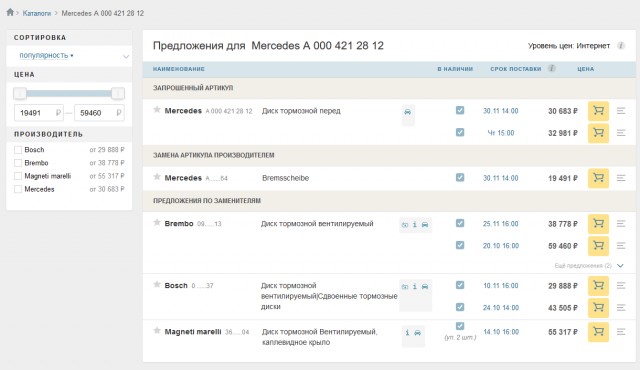This screenshot has height=370, width=640.
Task: Open details menu for 38 778 ₽ offer
Action: point(621,224)
